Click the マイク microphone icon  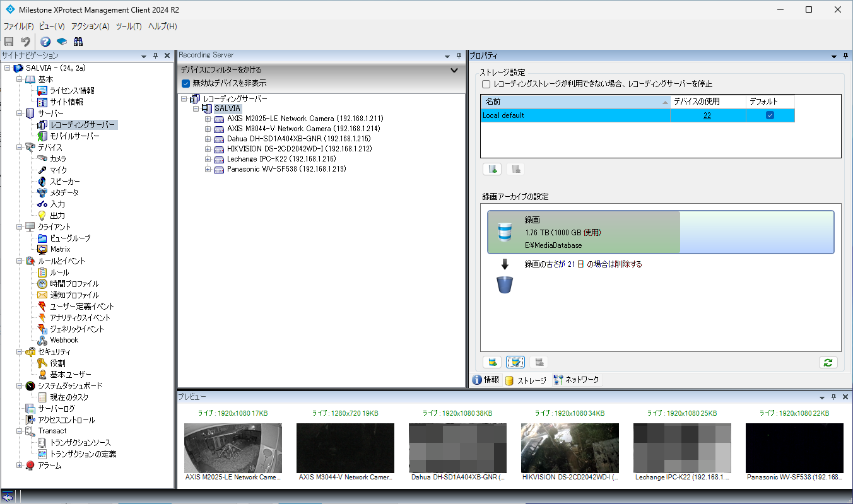point(42,170)
